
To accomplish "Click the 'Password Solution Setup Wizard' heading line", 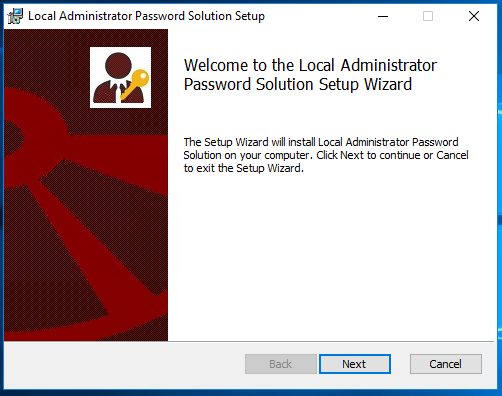I will 298,84.
